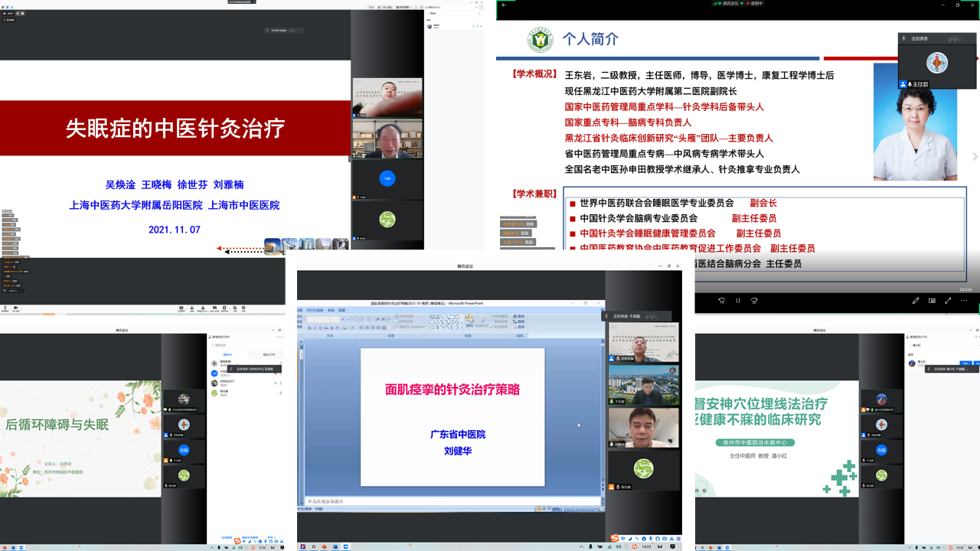
Task: Select member row 白学武2657
Action: point(247,383)
